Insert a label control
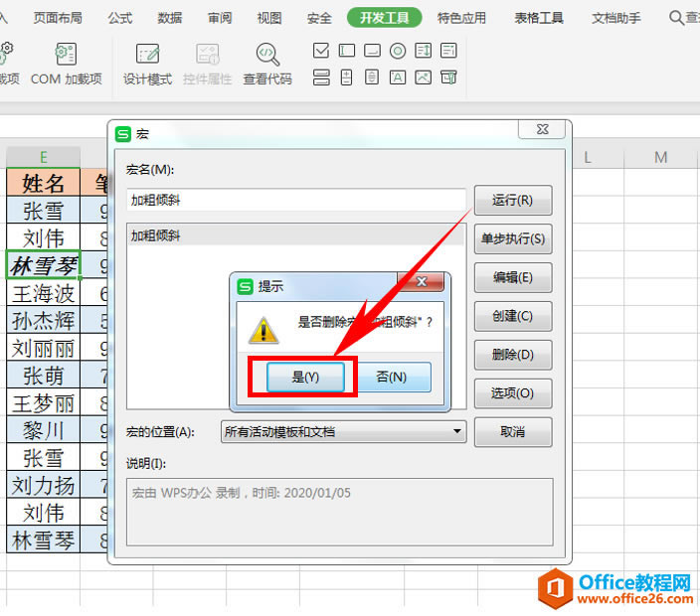Screen dimensions: 700x616 pyautogui.click(x=398, y=77)
